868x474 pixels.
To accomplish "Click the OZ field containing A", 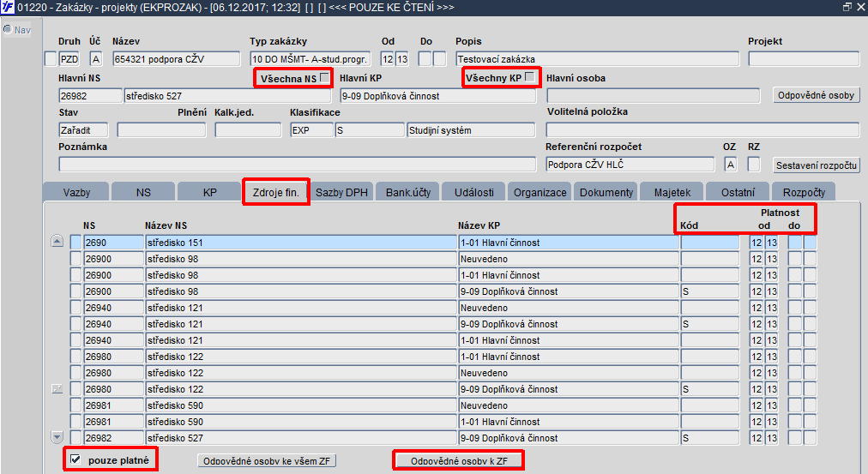I will 730,165.
